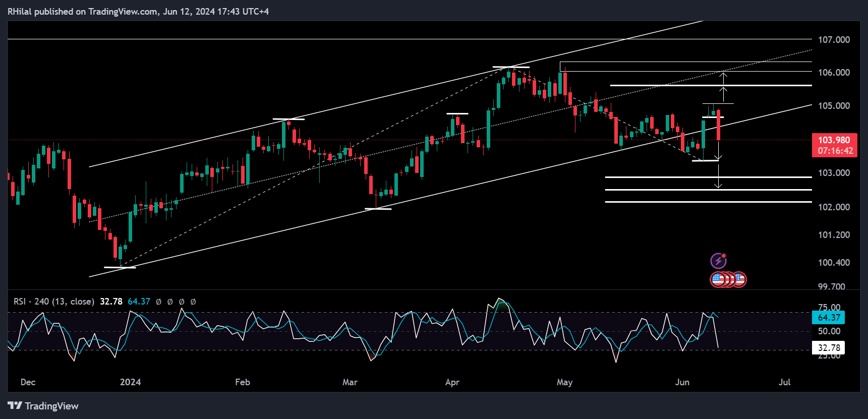Click the Apr label on time axis

(452, 382)
